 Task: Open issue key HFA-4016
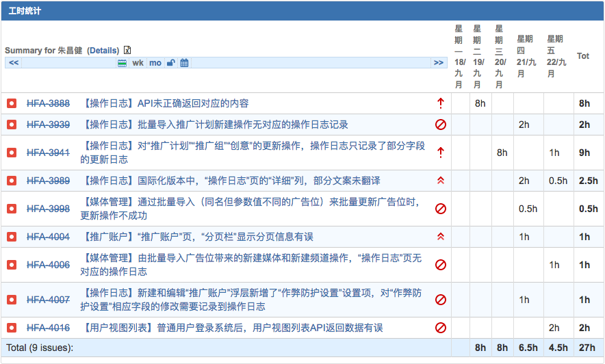click(x=48, y=328)
